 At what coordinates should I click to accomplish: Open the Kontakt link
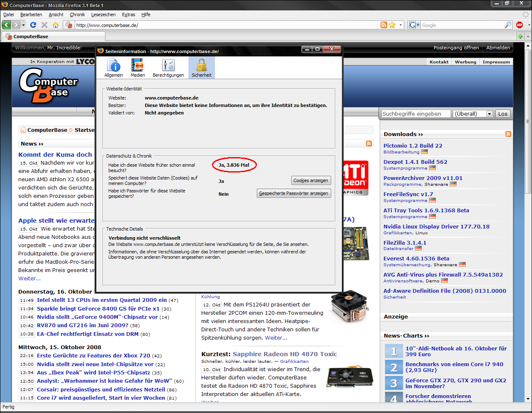click(x=439, y=62)
